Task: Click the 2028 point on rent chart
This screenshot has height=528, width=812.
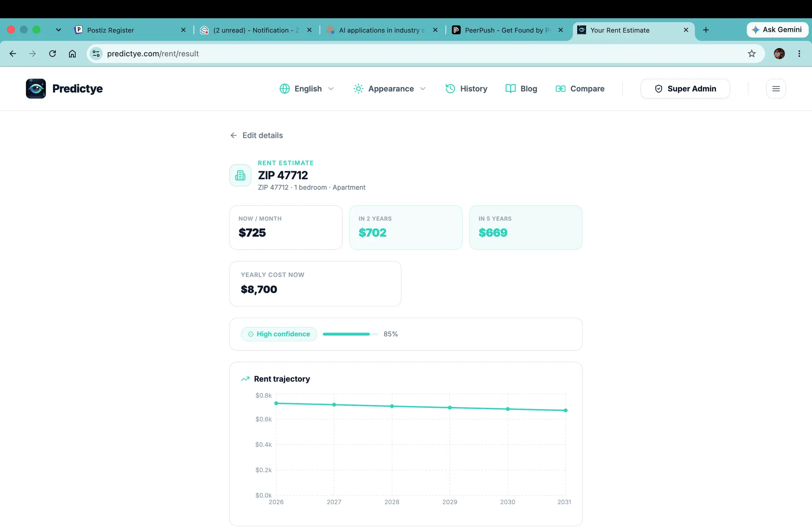Action: 392,406
